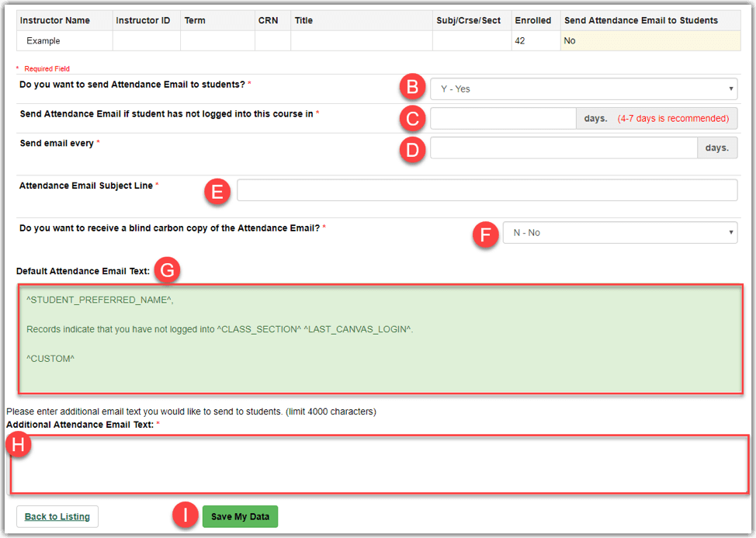Open the 'Y - Yes' send attendance email dropdown
The width and height of the screenshot is (756, 538).
pyautogui.click(x=583, y=89)
